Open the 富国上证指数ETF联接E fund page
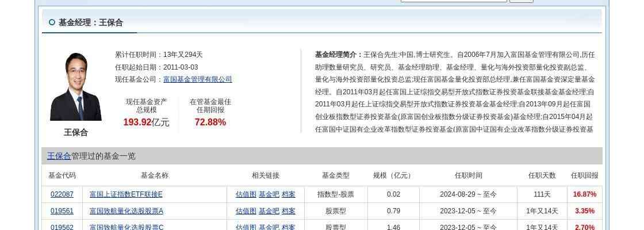This screenshot has width=644, height=230. tap(126, 194)
